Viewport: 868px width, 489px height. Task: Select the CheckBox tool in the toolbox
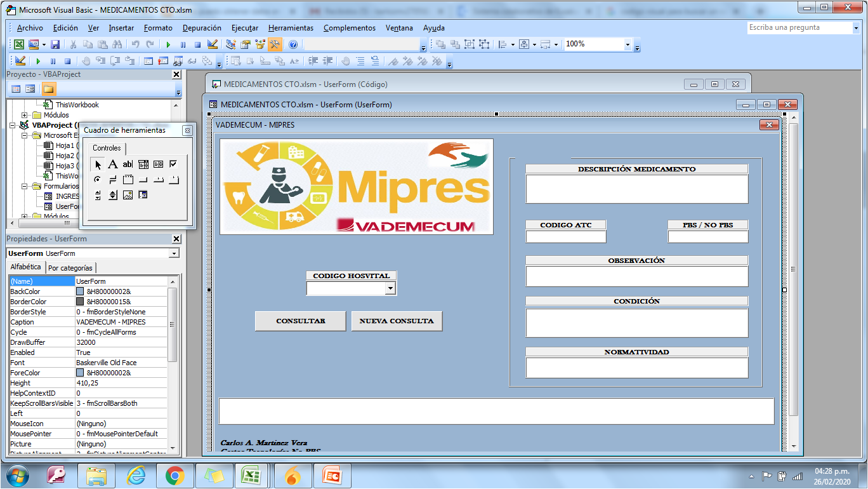pyautogui.click(x=173, y=164)
